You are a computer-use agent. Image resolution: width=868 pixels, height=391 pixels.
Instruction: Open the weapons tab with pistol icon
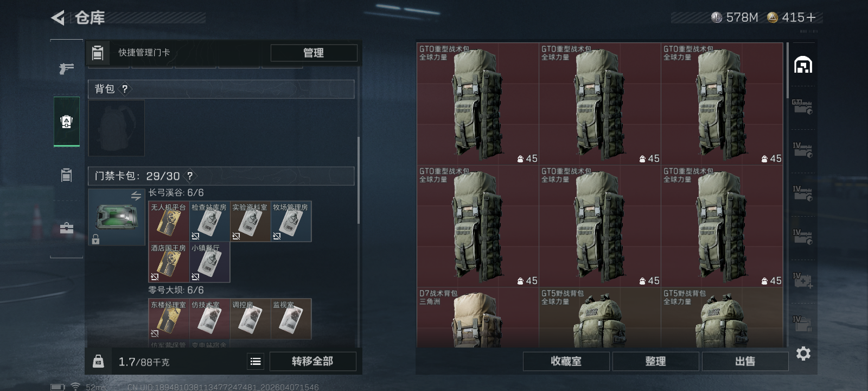pyautogui.click(x=67, y=68)
